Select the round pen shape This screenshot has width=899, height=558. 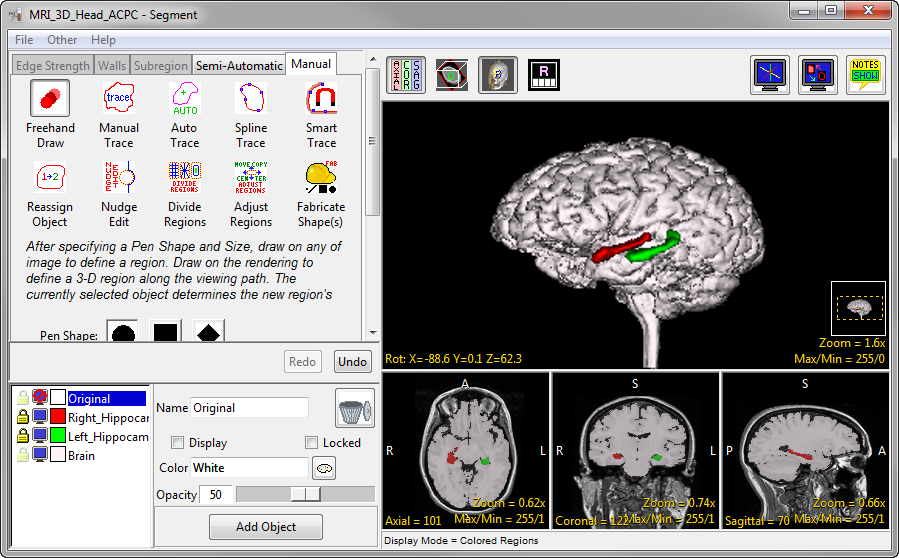123,331
